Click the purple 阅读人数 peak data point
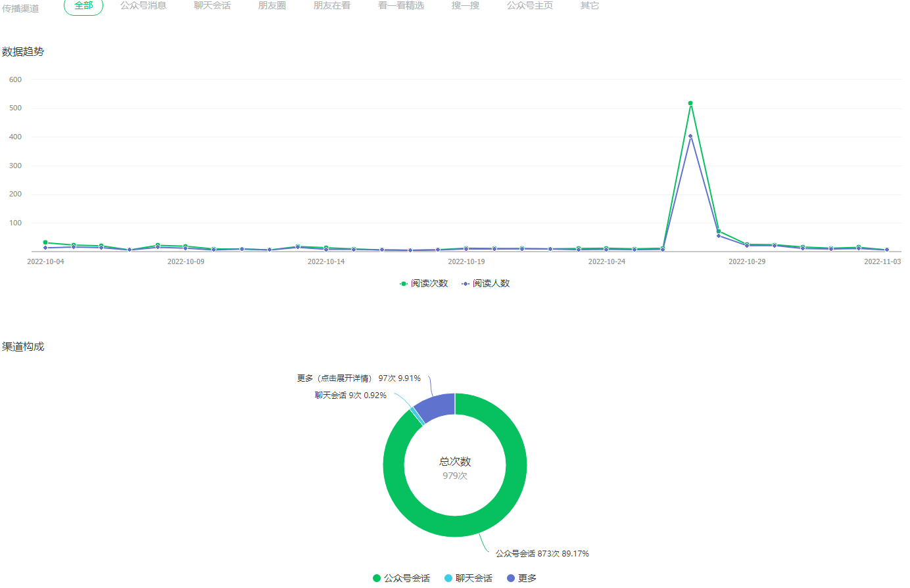Screen dimensions: 910x588 (x=690, y=136)
